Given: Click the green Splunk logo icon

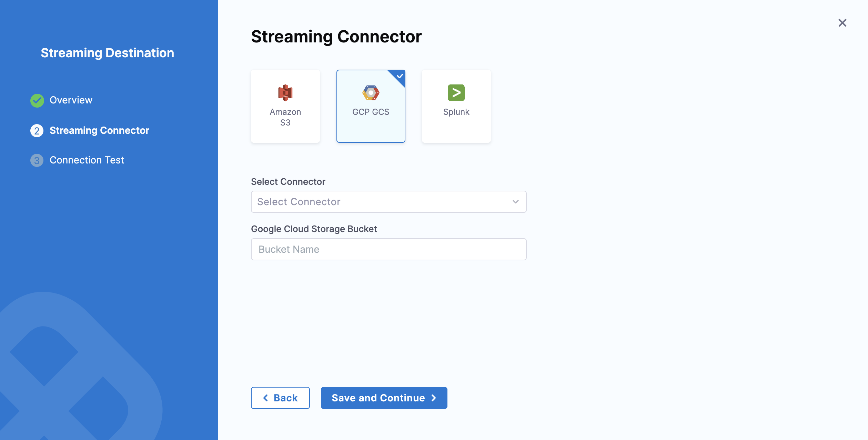Looking at the screenshot, I should point(456,93).
